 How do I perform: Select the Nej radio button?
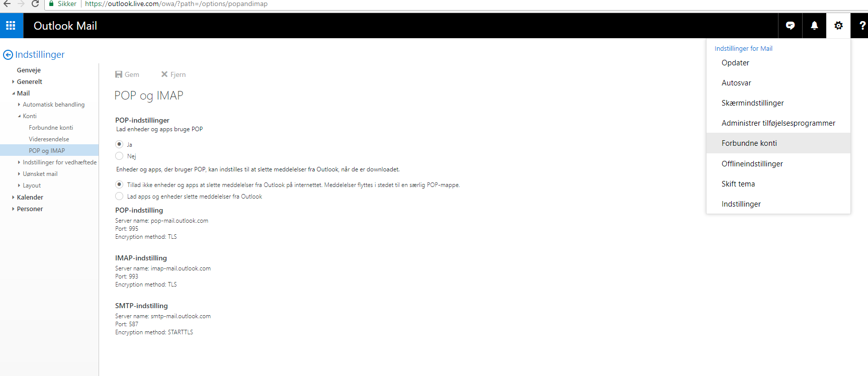pos(119,156)
